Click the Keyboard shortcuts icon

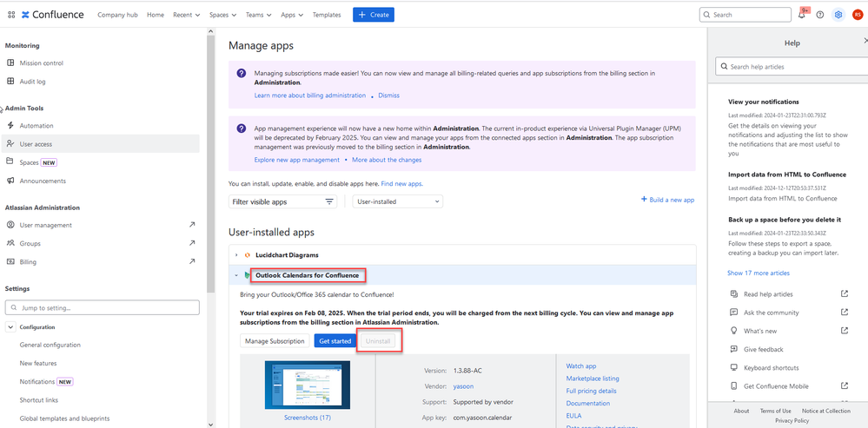point(733,367)
